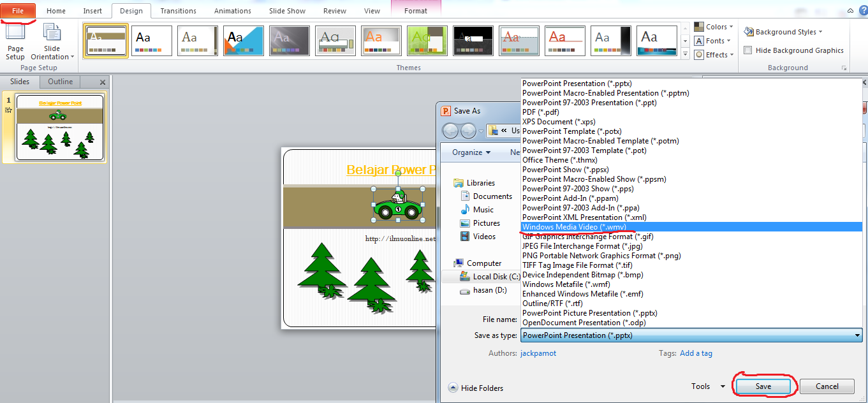Apply the blue diagonal theme thumbnail
Image resolution: width=868 pixels, height=403 pixels.
[244, 41]
